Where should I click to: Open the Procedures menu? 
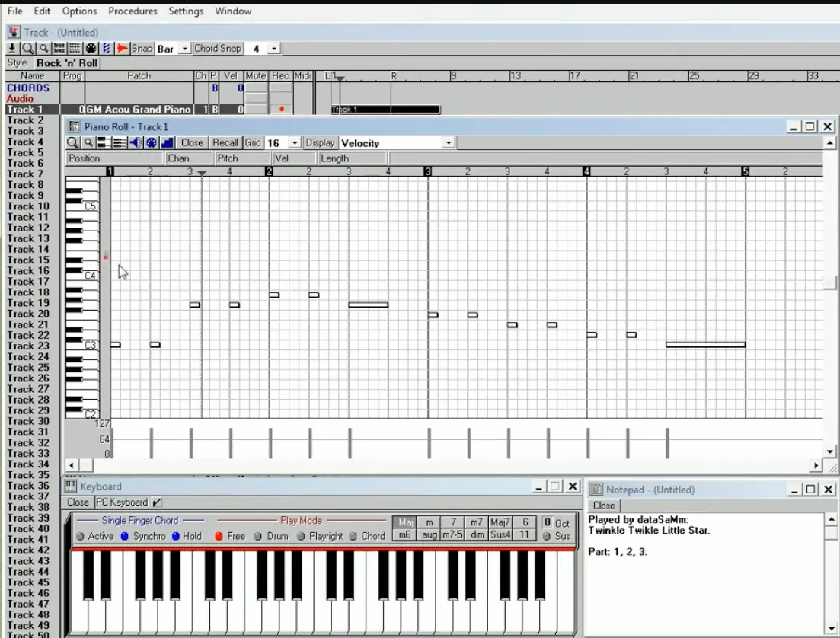pos(133,11)
